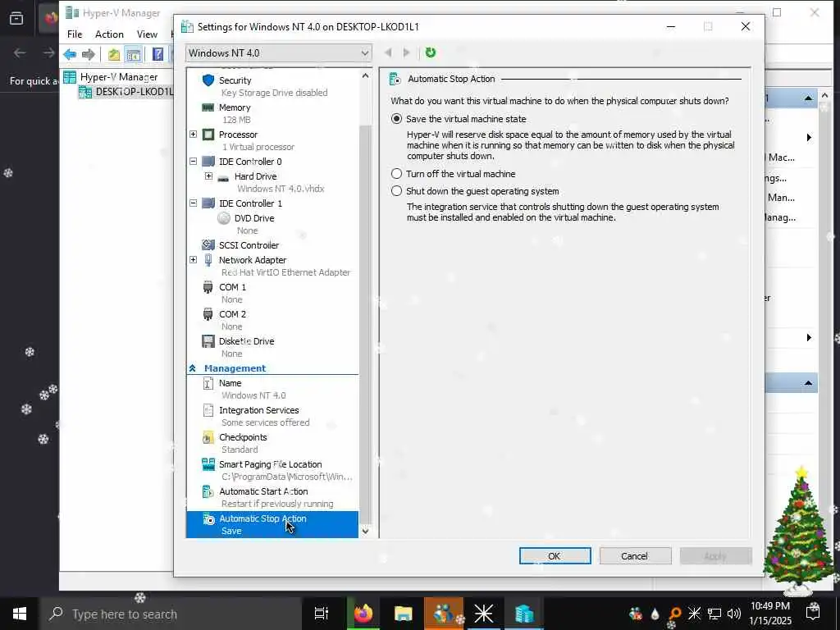Click the volume speaker tray icon
The image size is (840, 630).
pos(734,614)
